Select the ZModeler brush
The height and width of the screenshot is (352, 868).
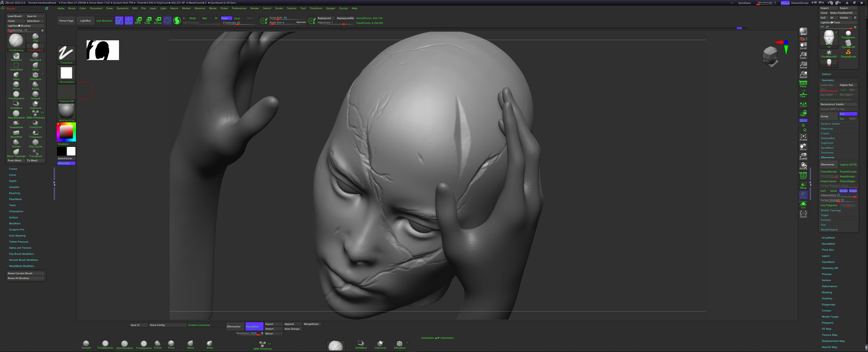click(35, 75)
